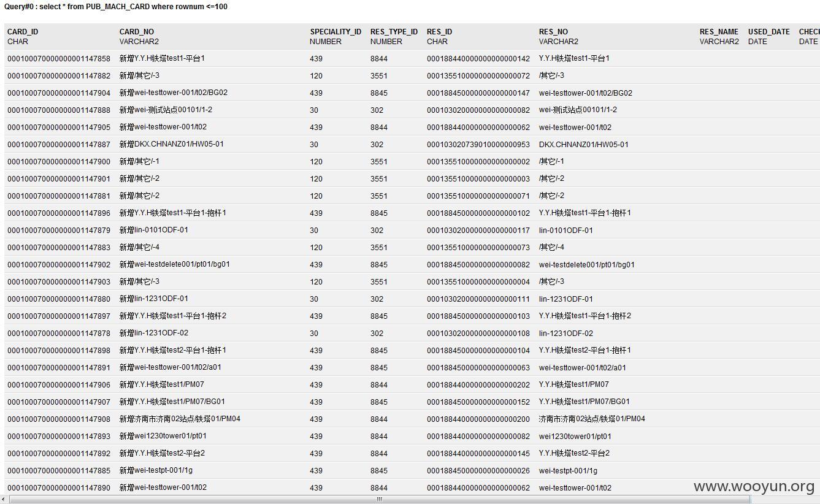Image resolution: width=820 pixels, height=504 pixels.
Task: Select CARD_ID cell 00010007000000001147885
Action: click(x=59, y=471)
